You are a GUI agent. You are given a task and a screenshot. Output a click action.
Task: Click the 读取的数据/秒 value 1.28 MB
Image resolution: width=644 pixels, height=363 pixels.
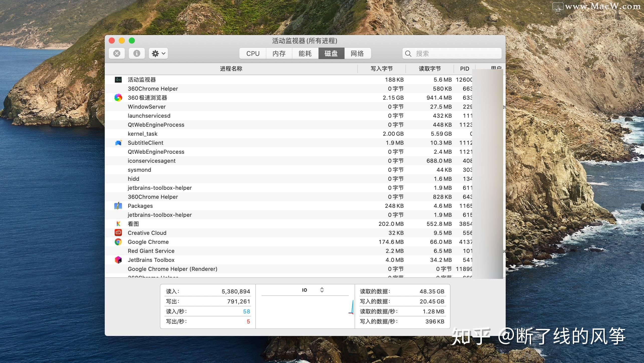click(434, 311)
